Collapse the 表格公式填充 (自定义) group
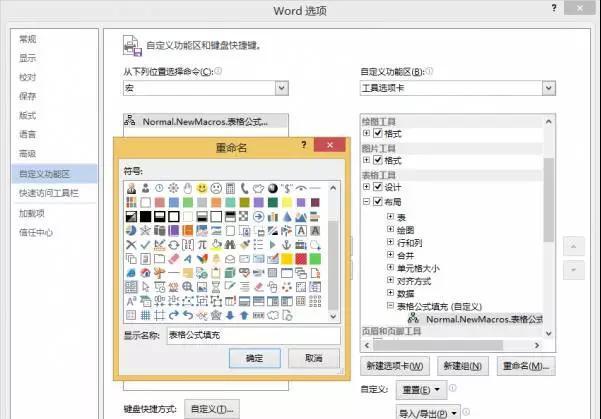 pos(390,306)
